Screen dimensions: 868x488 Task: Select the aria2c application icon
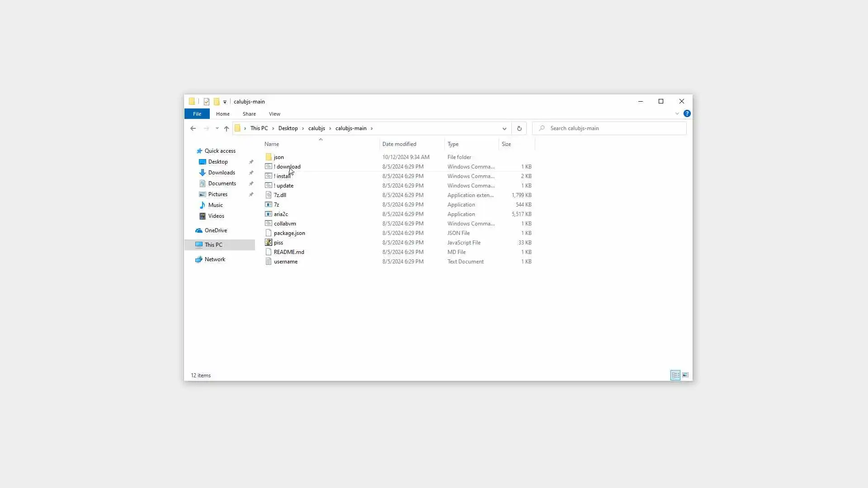point(269,214)
